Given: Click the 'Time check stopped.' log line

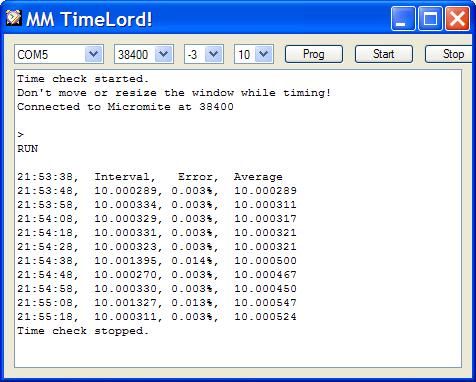Looking at the screenshot, I should [83, 331].
